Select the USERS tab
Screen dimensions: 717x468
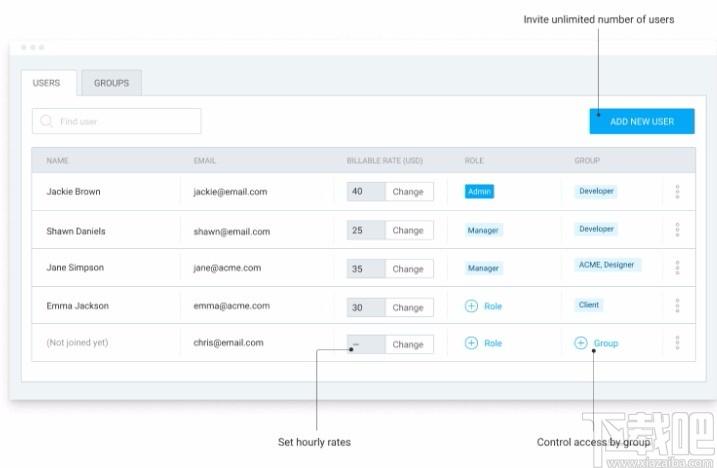click(x=48, y=83)
